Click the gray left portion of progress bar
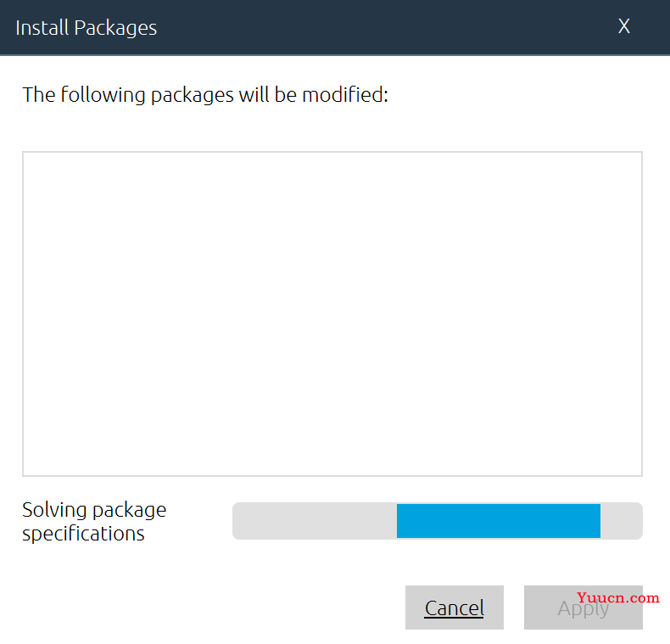 click(315, 521)
